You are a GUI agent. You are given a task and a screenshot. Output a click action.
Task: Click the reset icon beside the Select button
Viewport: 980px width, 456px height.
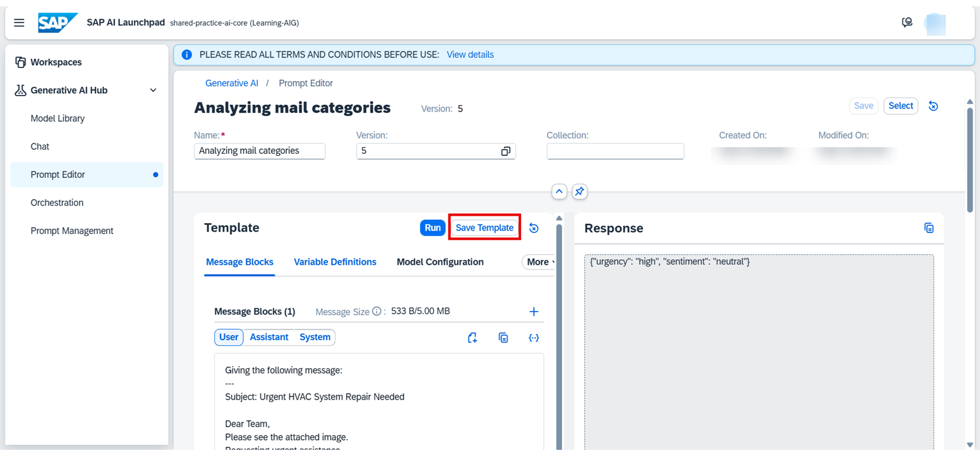[x=933, y=106]
